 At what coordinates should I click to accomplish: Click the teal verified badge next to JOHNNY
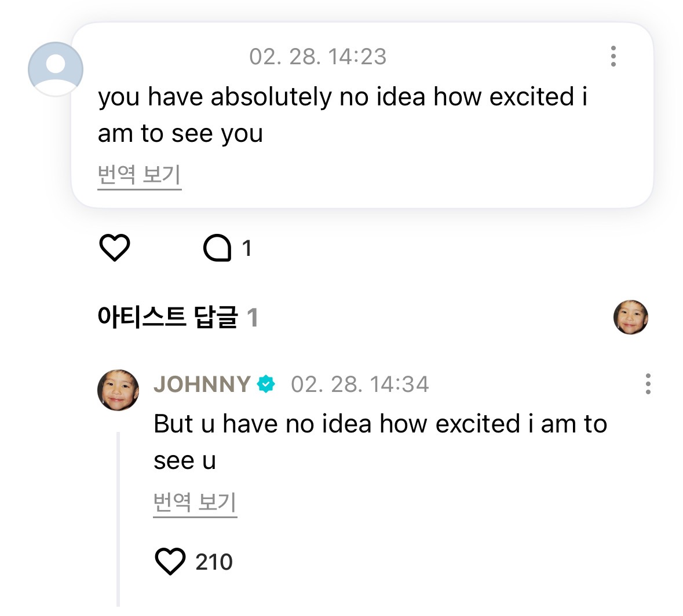pyautogui.click(x=266, y=384)
